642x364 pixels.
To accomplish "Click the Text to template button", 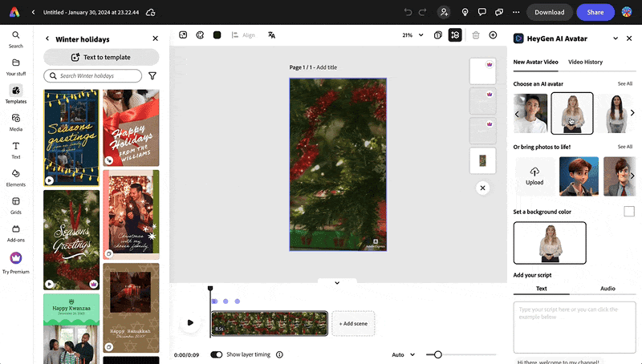I will (101, 57).
